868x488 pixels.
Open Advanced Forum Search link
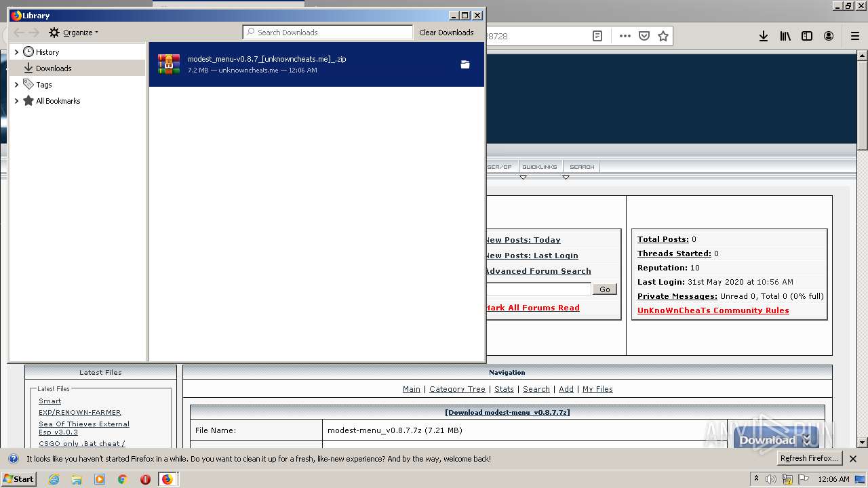pyautogui.click(x=538, y=271)
